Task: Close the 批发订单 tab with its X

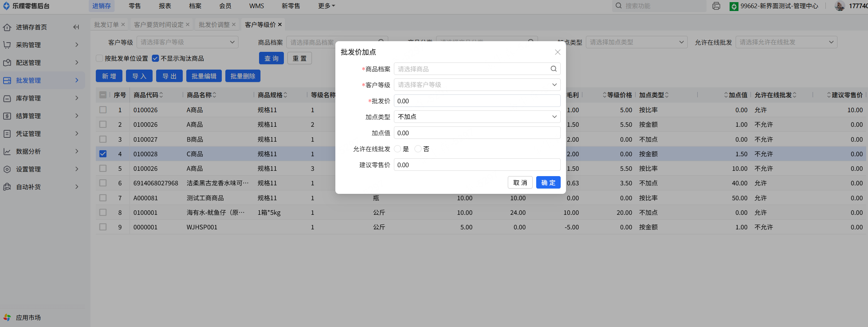Action: click(123, 24)
